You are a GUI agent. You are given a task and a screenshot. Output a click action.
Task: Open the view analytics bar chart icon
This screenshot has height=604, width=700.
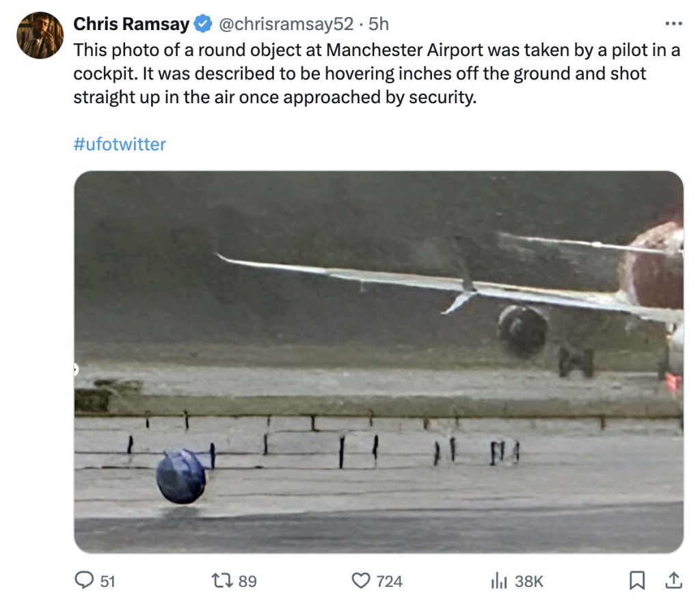[498, 581]
